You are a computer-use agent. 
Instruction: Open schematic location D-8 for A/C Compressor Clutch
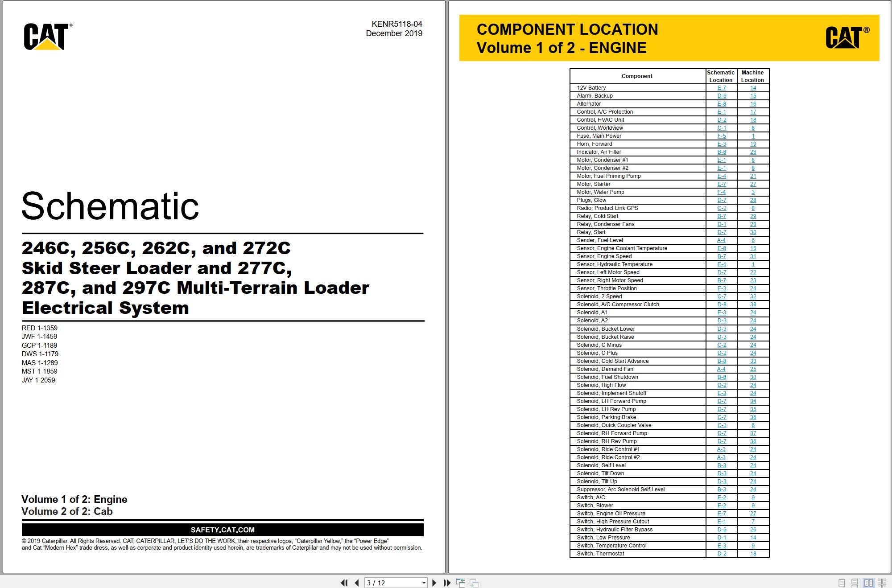click(722, 304)
